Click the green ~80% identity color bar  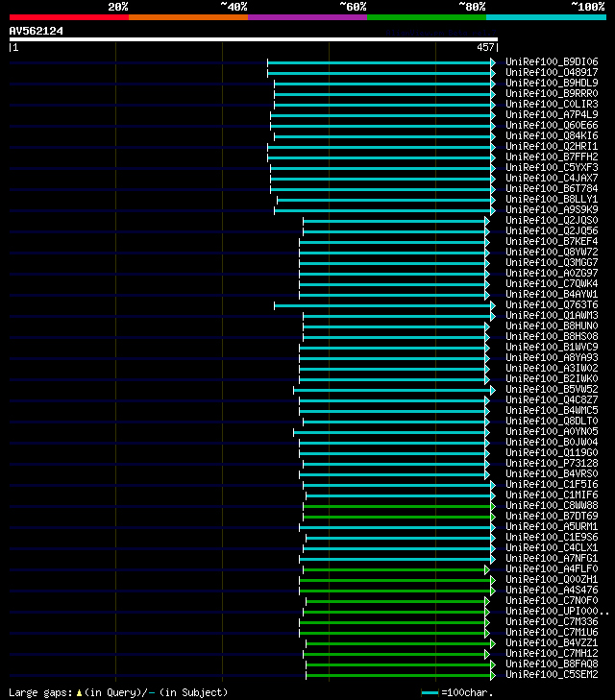point(427,17)
